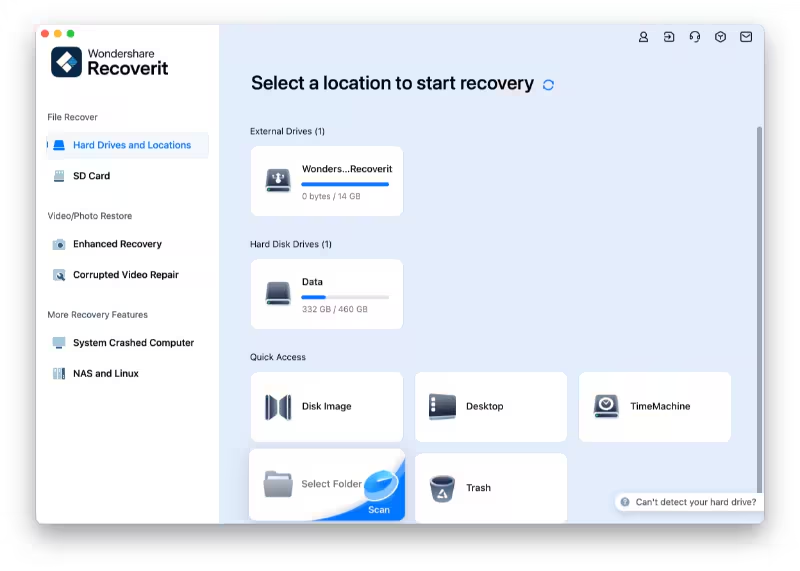Open the mail envelope icon
The image size is (800, 571).
pos(746,37)
